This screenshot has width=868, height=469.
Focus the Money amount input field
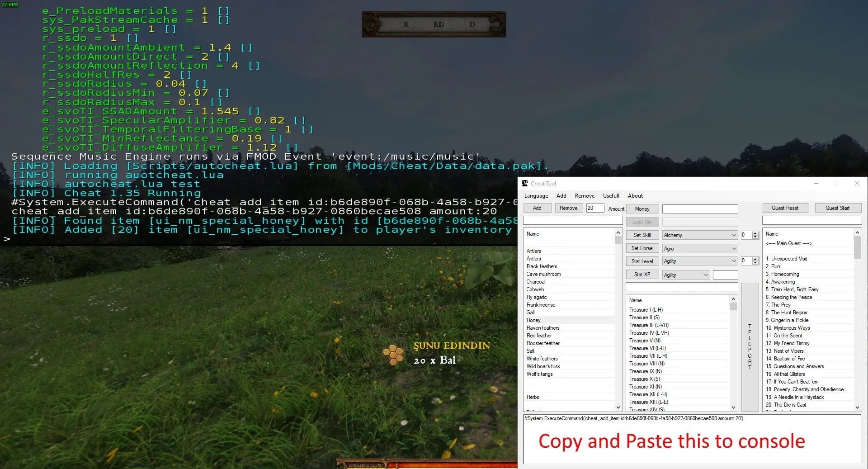point(700,209)
